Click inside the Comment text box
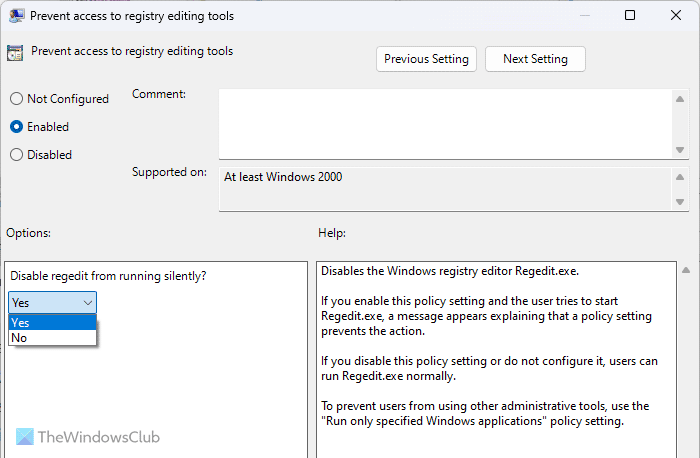700x458 pixels. tap(445, 122)
